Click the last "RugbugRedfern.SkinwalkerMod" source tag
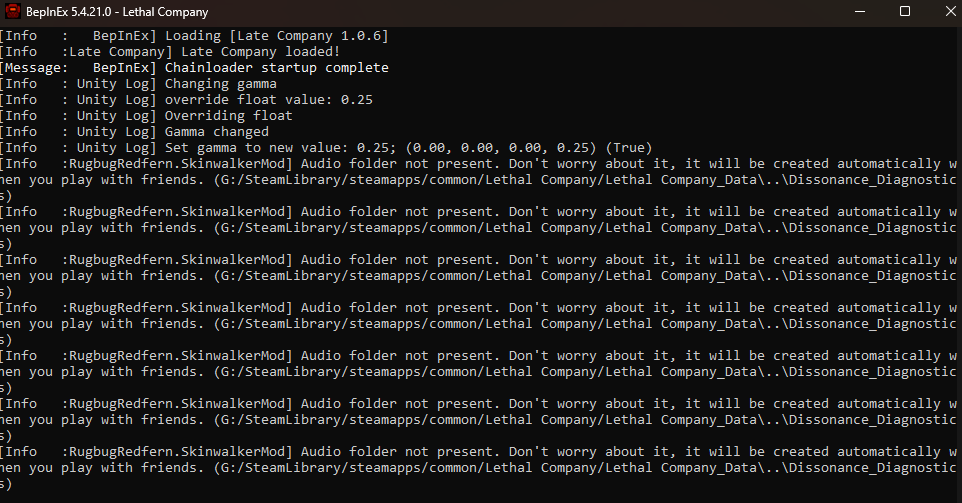Viewport: 962px width, 503px height. point(178,452)
